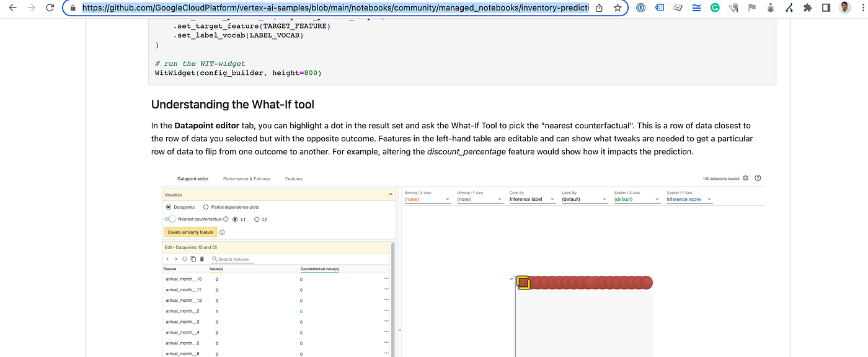This screenshot has width=868, height=357.
Task: Reload the current GitHub page
Action: [x=50, y=7]
